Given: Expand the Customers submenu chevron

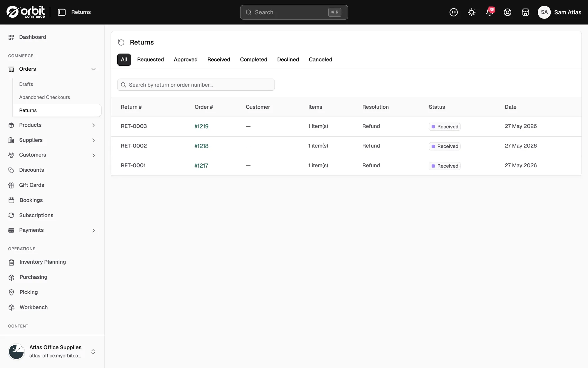Looking at the screenshot, I should [93, 155].
